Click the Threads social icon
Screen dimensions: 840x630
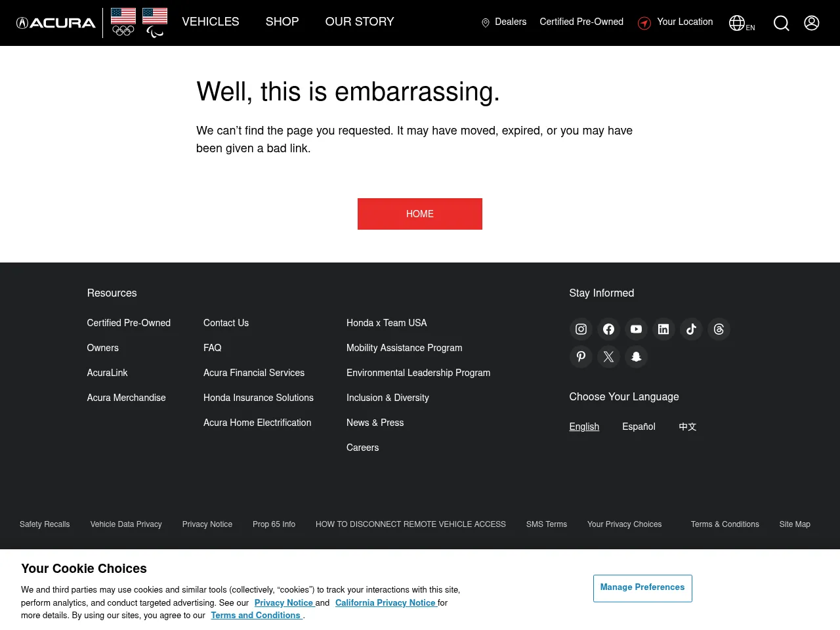[719, 329]
